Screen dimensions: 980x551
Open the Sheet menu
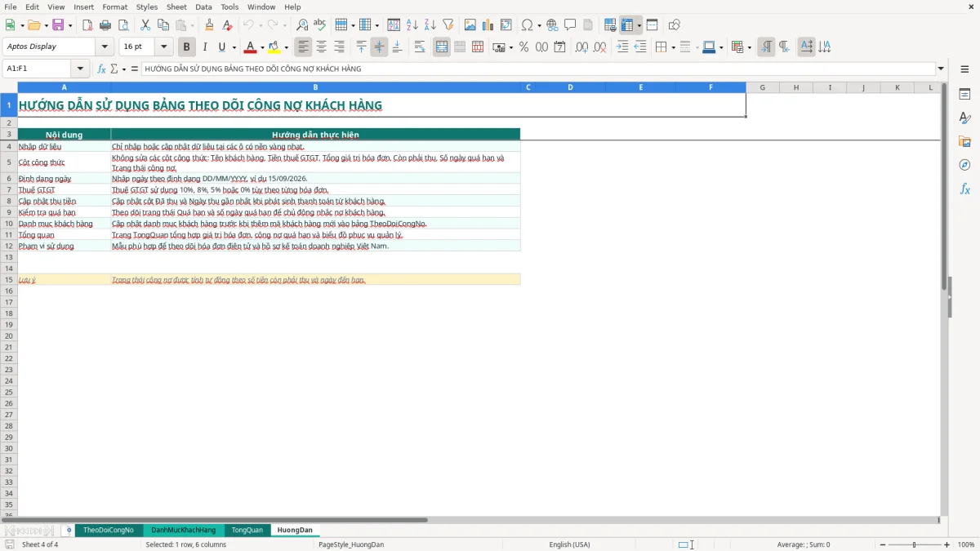click(x=176, y=7)
